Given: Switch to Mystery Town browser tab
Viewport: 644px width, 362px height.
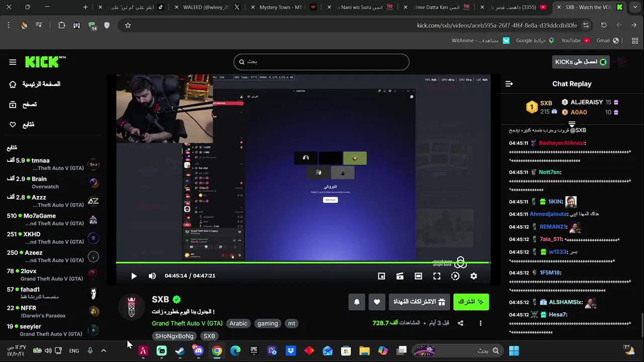Looking at the screenshot, I should coord(283,7).
